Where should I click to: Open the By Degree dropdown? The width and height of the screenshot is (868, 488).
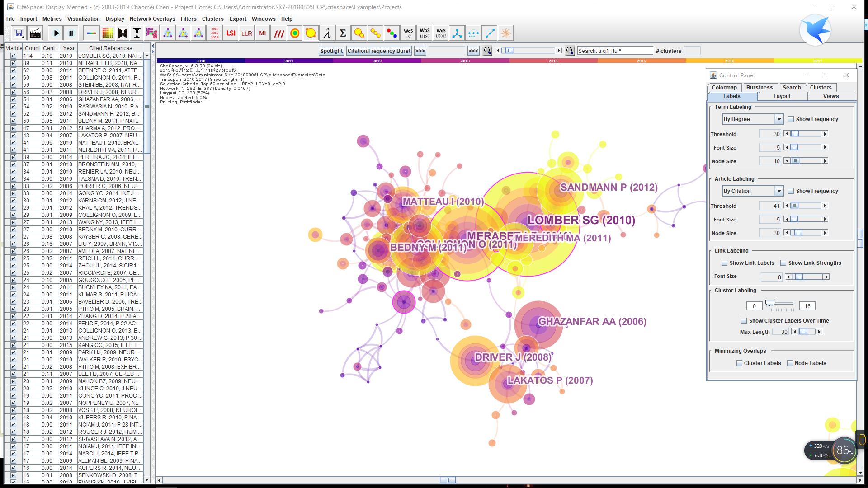(779, 119)
